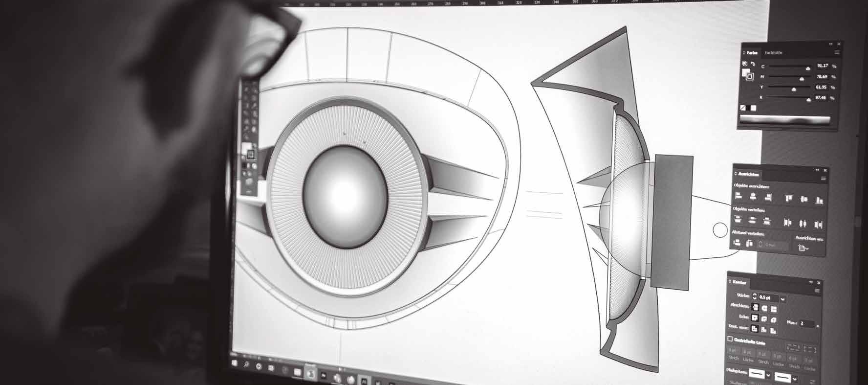Select projecting cap for Abschluss

coord(774,309)
